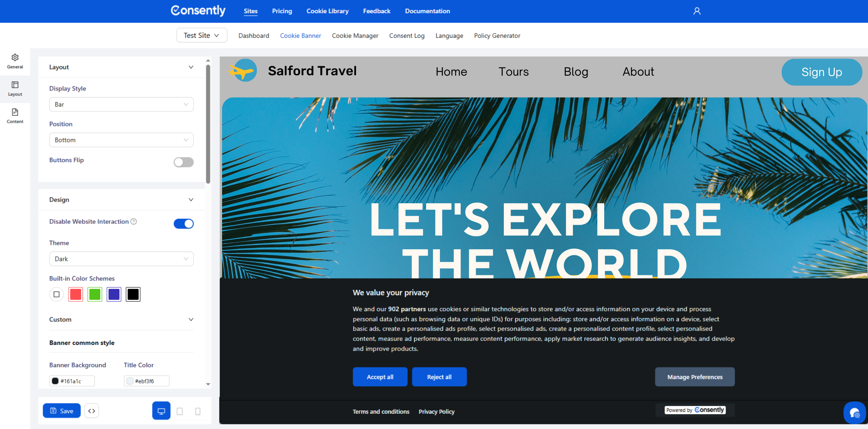Turn off Disable Website Interaction switch

(183, 223)
